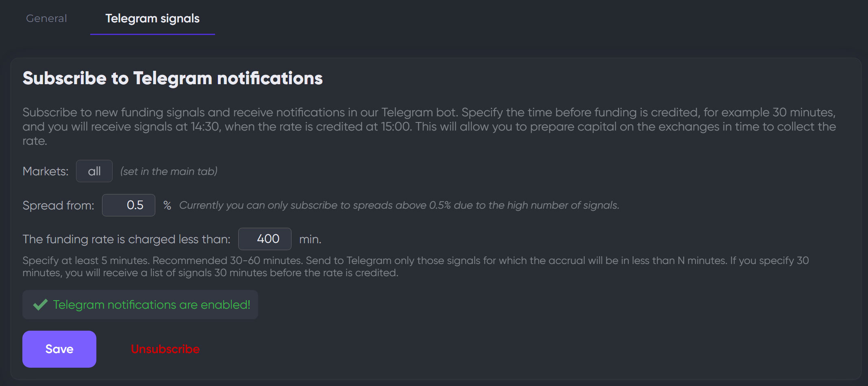
Task: Click the Markets 'all' box
Action: [94, 171]
